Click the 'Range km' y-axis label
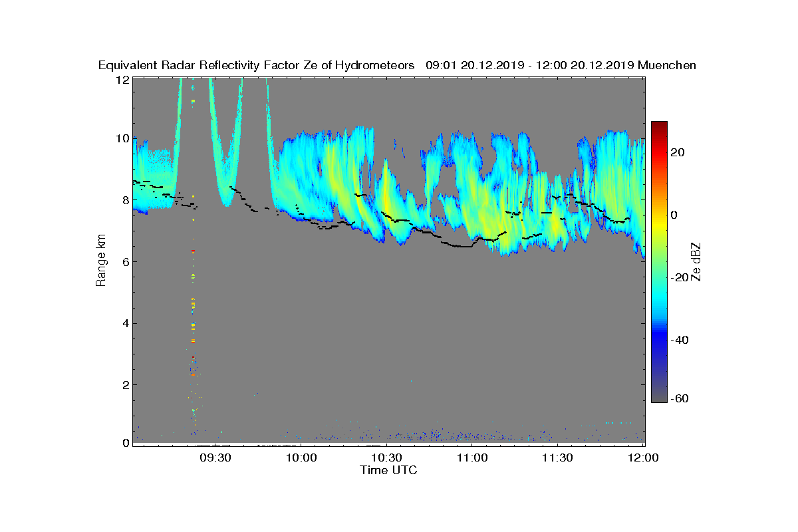798x532 pixels. [101, 261]
